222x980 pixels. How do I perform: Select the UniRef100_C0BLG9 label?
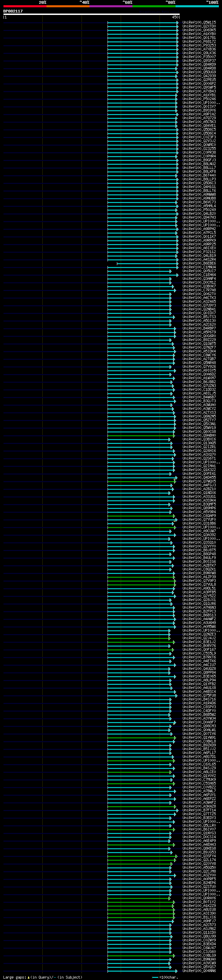coord(199,955)
